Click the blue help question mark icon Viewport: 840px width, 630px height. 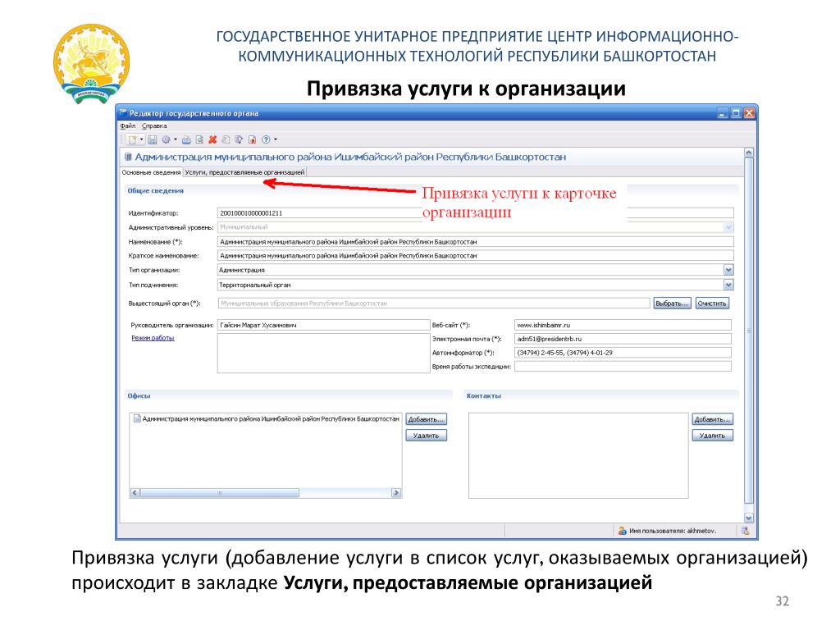pyautogui.click(x=266, y=139)
